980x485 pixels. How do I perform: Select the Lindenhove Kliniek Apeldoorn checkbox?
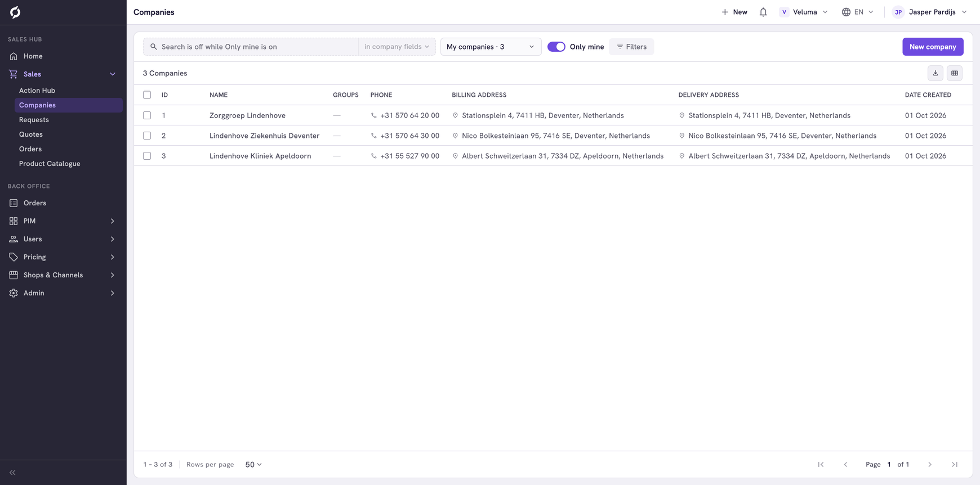click(x=147, y=156)
